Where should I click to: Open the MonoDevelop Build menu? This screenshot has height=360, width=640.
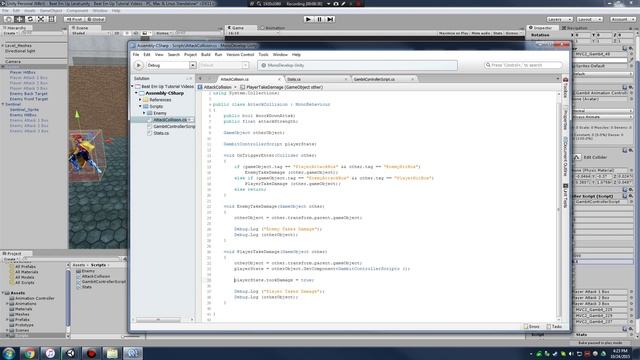coord(206,54)
